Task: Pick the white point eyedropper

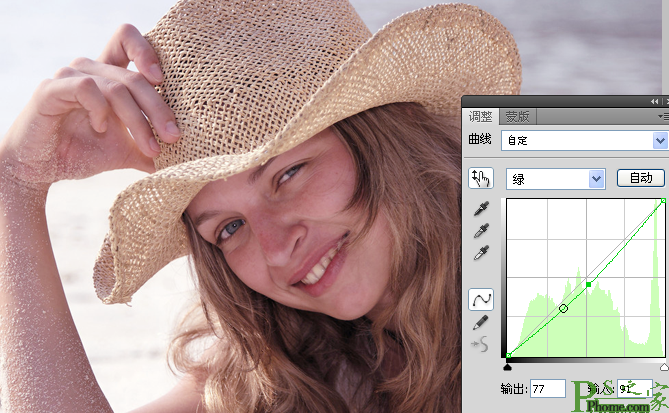Action: pos(481,253)
